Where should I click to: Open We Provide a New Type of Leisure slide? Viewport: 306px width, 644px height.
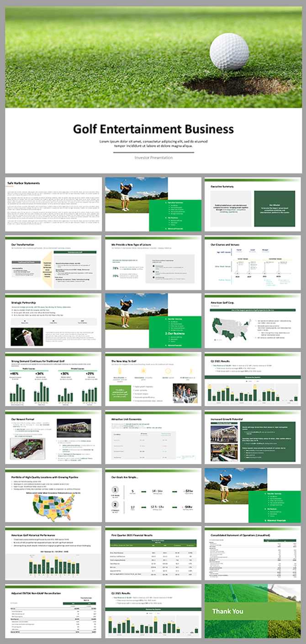[153, 263]
